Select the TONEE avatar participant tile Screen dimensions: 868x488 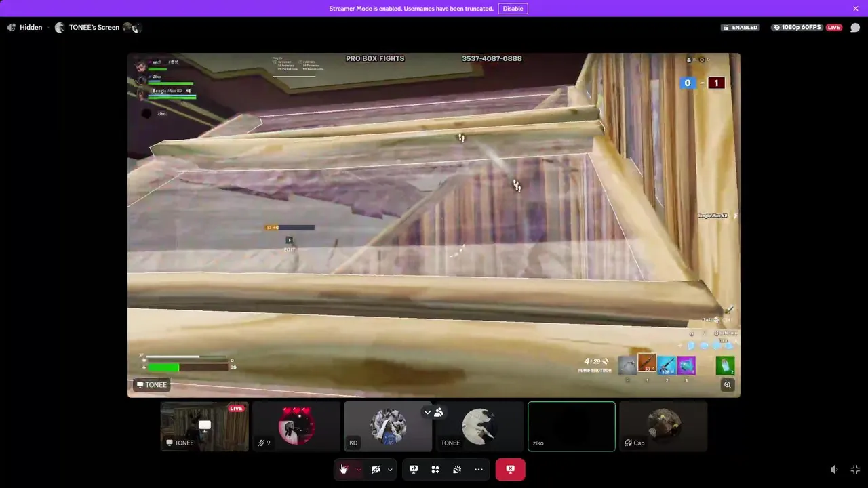tap(479, 426)
